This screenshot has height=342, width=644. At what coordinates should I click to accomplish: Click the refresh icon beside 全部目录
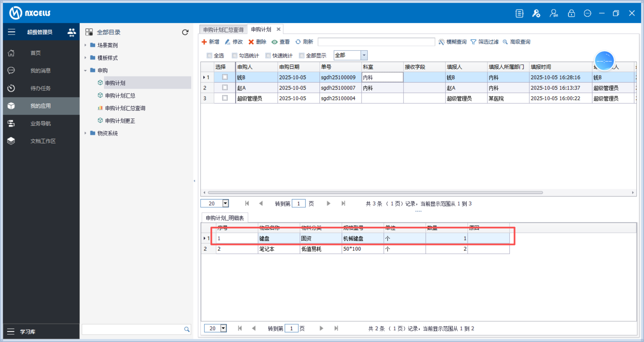185,32
